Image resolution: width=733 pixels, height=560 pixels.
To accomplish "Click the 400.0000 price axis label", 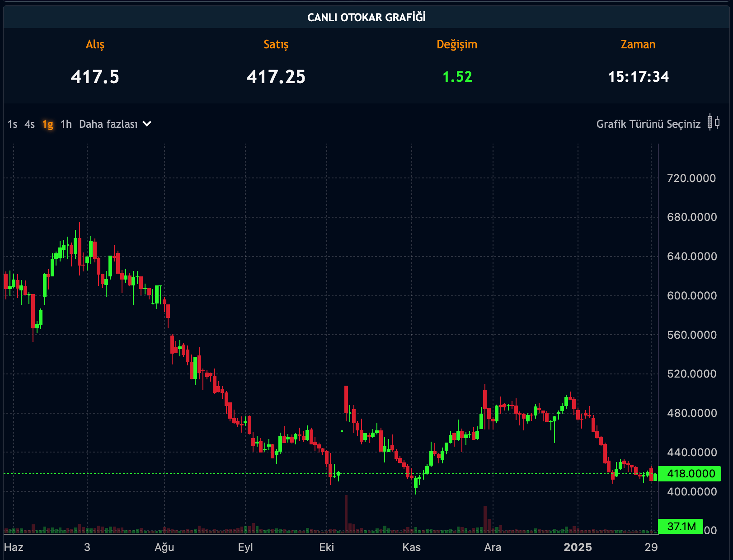I will click(691, 492).
